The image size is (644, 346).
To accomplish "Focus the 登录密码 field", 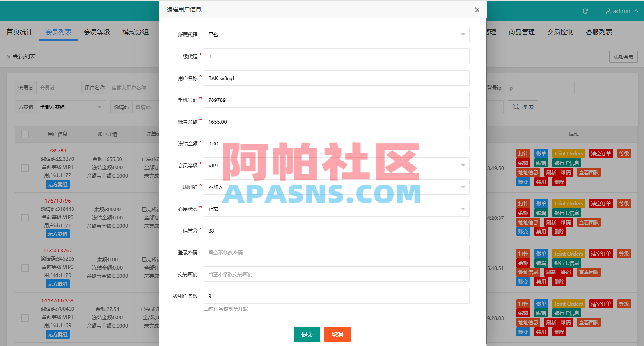I will [337, 252].
